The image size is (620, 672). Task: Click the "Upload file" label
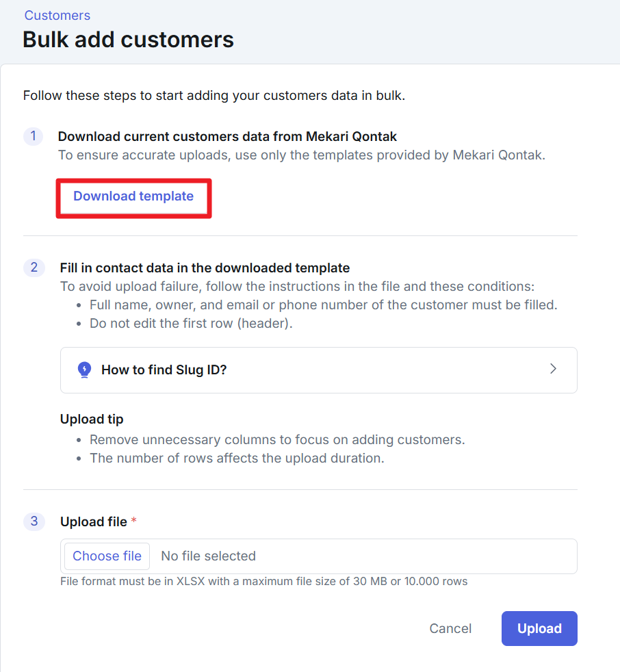(x=94, y=522)
